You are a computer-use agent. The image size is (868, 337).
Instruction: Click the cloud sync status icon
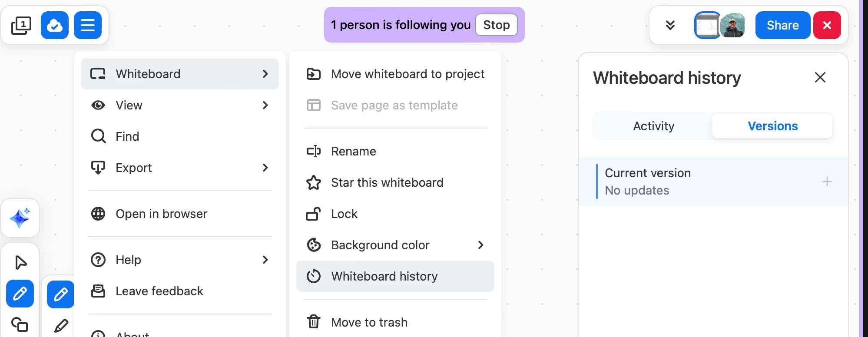coord(55,25)
